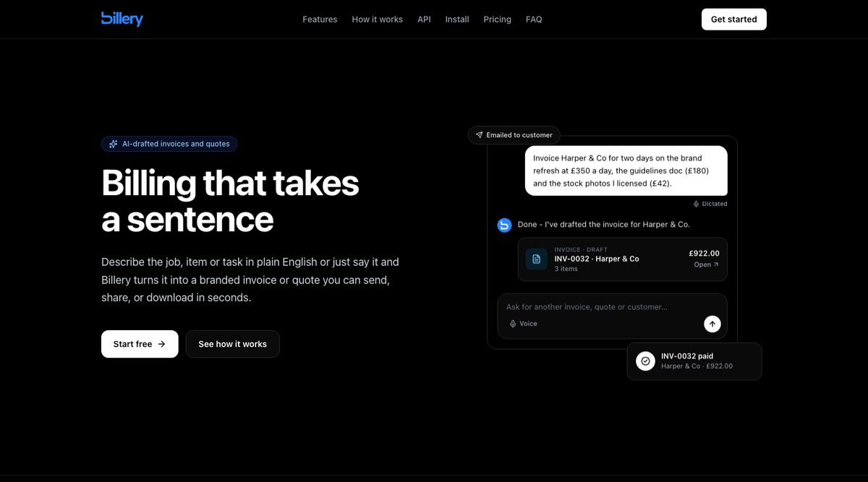Open the FAQ nav link
This screenshot has height=482, width=868.
(x=534, y=20)
